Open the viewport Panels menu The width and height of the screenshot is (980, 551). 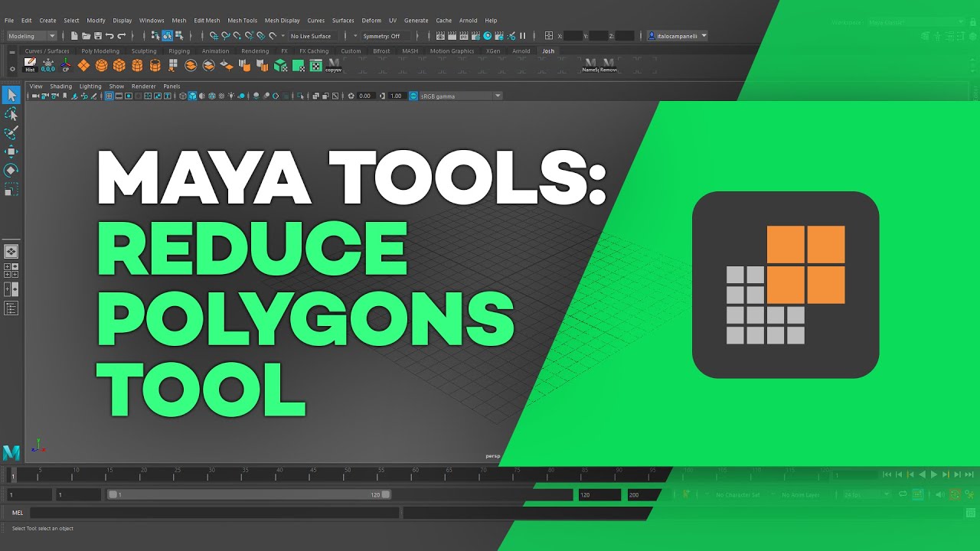pos(171,86)
